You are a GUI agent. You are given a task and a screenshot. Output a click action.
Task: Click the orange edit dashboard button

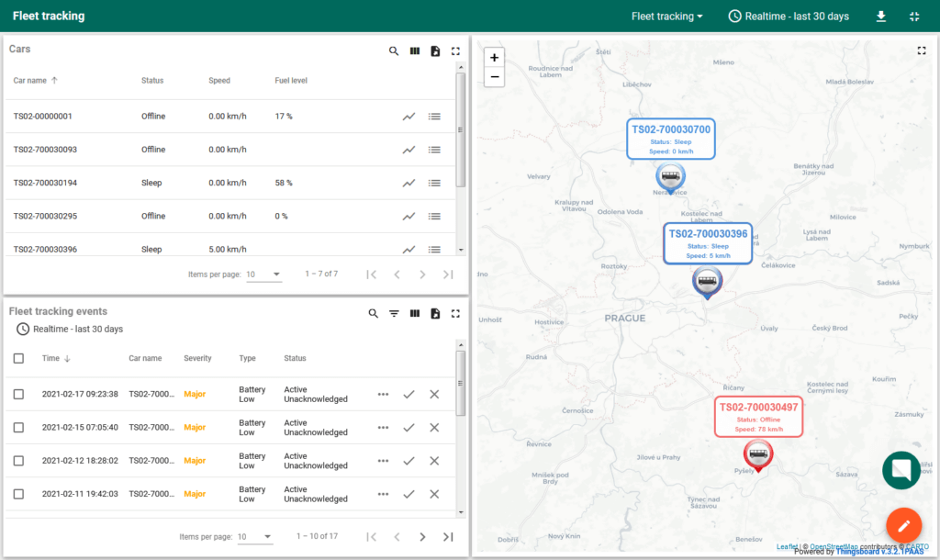point(903,525)
